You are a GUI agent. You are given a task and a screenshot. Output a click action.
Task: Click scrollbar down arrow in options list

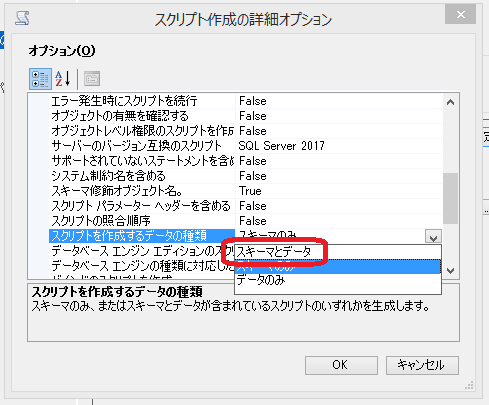tap(450, 270)
